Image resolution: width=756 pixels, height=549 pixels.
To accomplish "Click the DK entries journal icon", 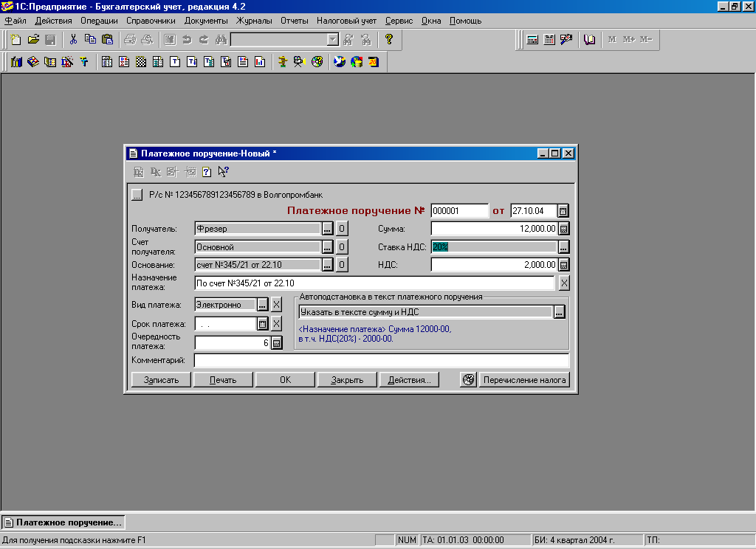I will point(67,62).
